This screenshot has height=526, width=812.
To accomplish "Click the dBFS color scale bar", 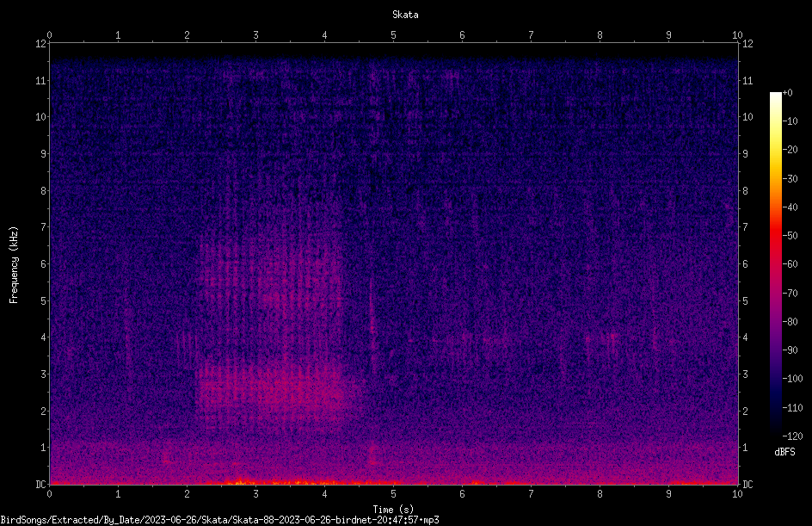I will click(775, 263).
